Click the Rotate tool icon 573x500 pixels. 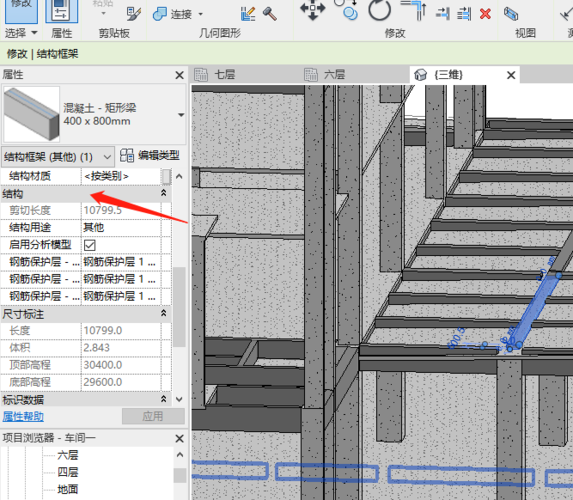tap(379, 10)
